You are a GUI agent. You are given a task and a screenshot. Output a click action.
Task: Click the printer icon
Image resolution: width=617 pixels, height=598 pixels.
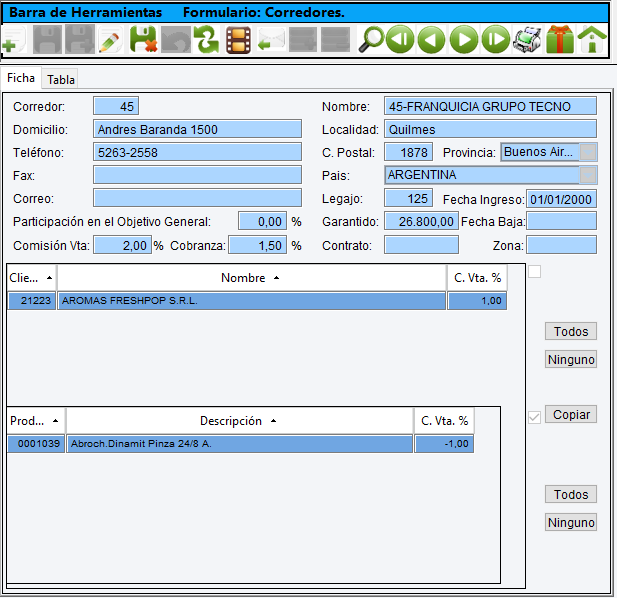(x=527, y=39)
